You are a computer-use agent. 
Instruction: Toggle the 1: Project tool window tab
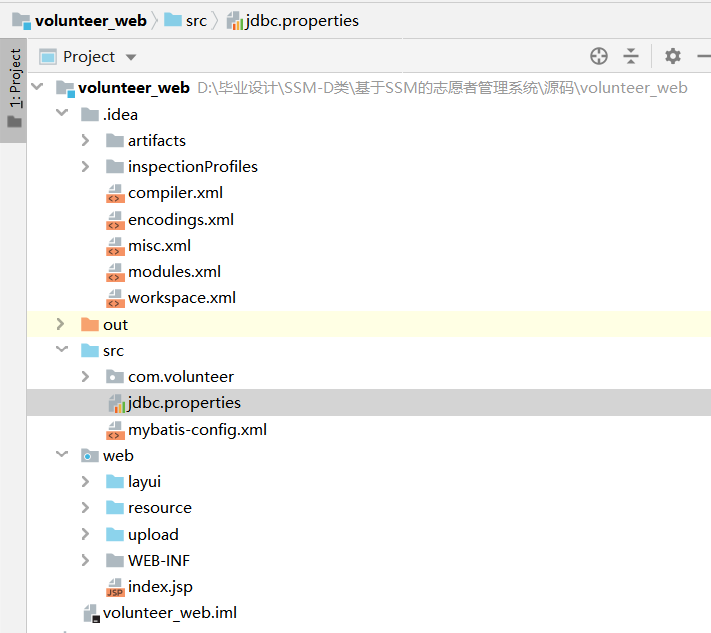coord(14,82)
